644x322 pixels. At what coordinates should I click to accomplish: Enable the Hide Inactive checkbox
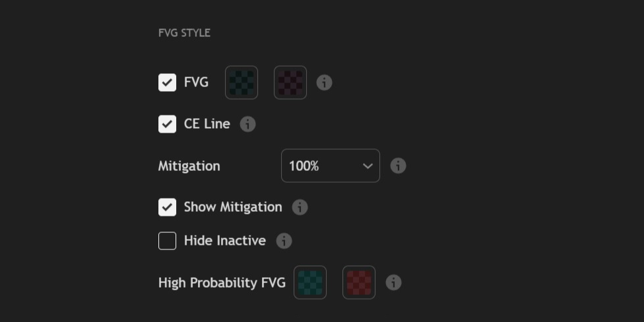click(168, 241)
